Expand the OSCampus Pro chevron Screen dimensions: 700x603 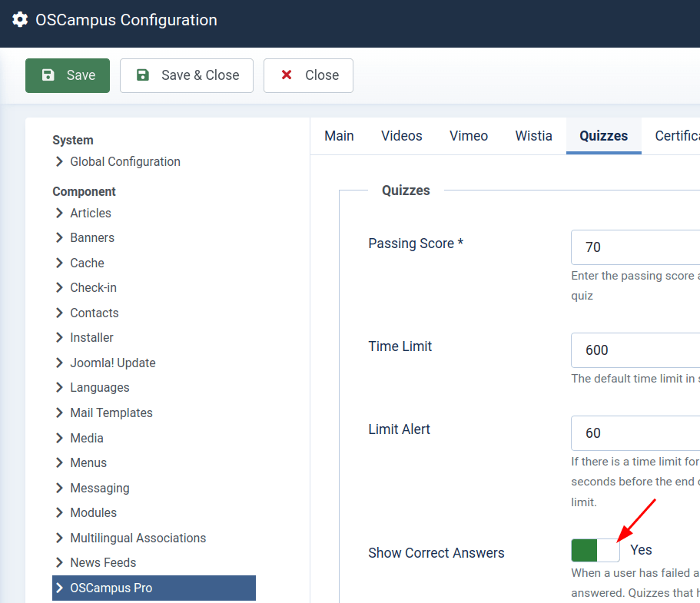click(x=59, y=588)
